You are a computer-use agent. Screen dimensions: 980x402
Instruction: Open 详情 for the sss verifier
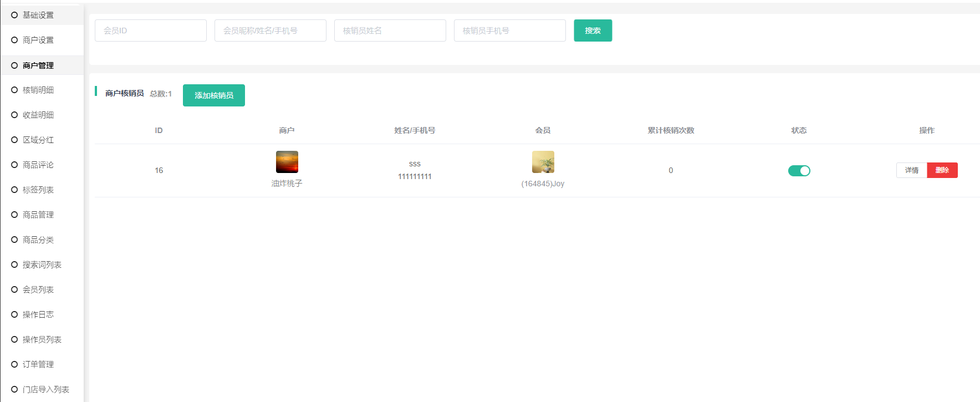(911, 170)
